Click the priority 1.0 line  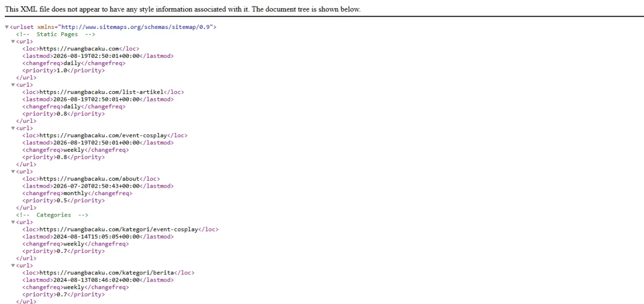[x=63, y=70]
